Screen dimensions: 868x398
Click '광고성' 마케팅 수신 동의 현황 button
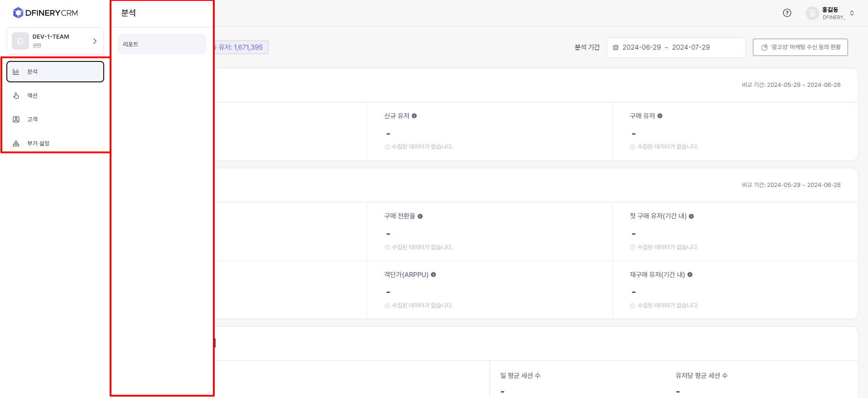[800, 47]
